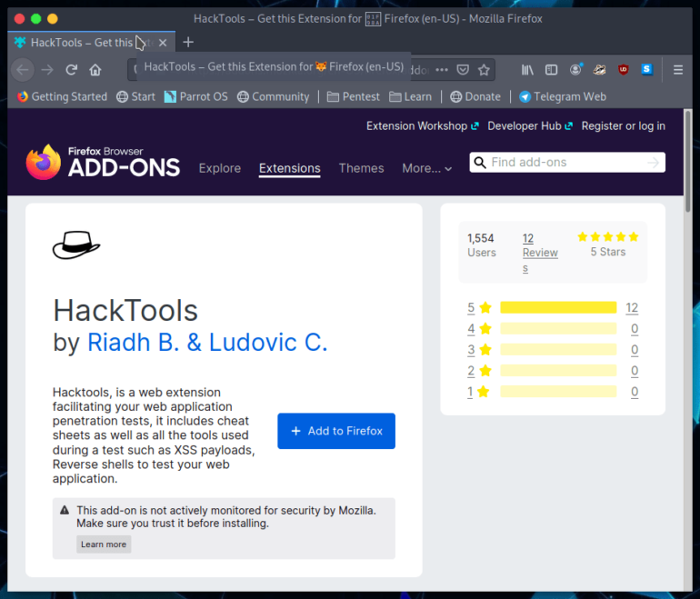
Task: Filter reviews by 2 star row
Action: [553, 371]
